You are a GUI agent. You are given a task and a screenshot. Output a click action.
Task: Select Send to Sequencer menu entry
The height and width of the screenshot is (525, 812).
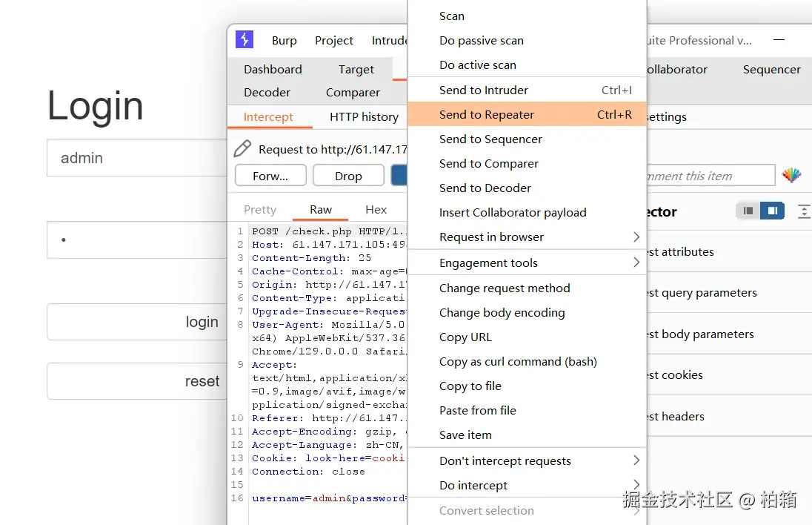tap(528, 139)
